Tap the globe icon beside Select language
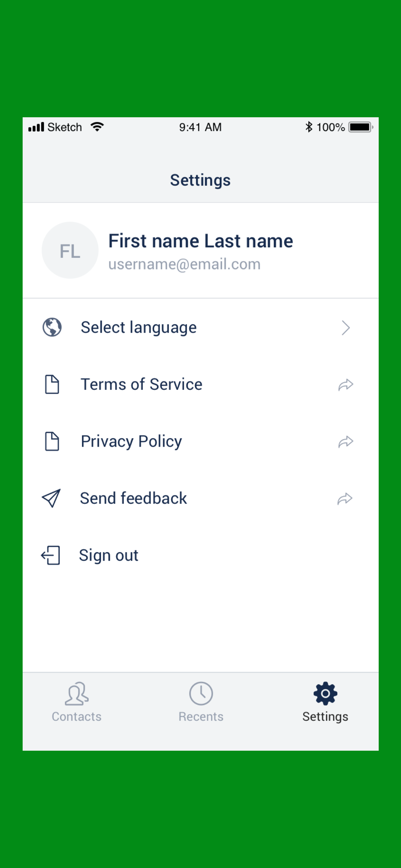Screen dimensions: 401x868 point(52,327)
